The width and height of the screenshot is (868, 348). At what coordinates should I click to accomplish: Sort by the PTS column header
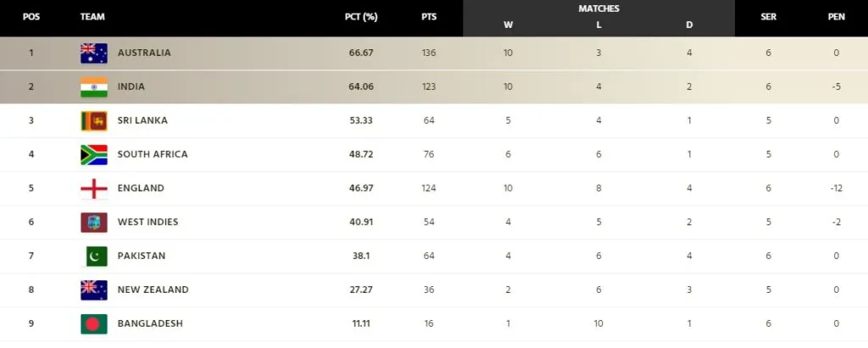[x=428, y=17]
